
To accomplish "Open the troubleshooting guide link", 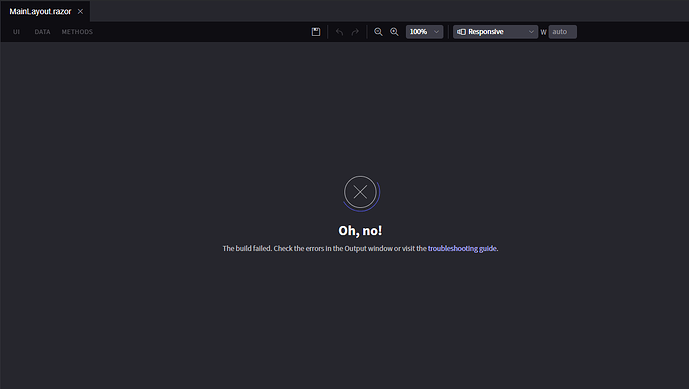I will pos(462,248).
